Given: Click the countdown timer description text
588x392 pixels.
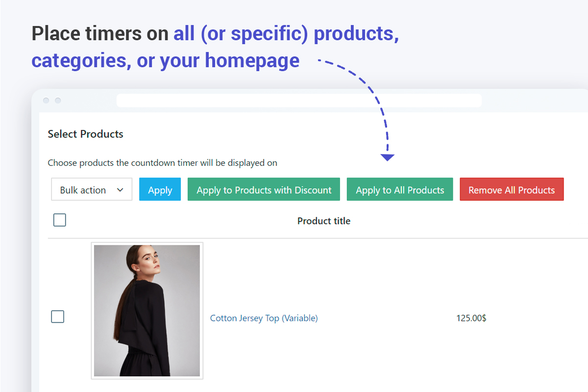Looking at the screenshot, I should tap(162, 163).
